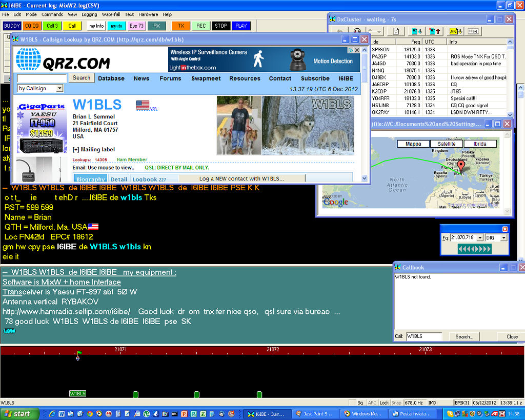Viewport: 525px width, 420px height.
Task: Switch to the Satellite map view
Action: coord(443,144)
